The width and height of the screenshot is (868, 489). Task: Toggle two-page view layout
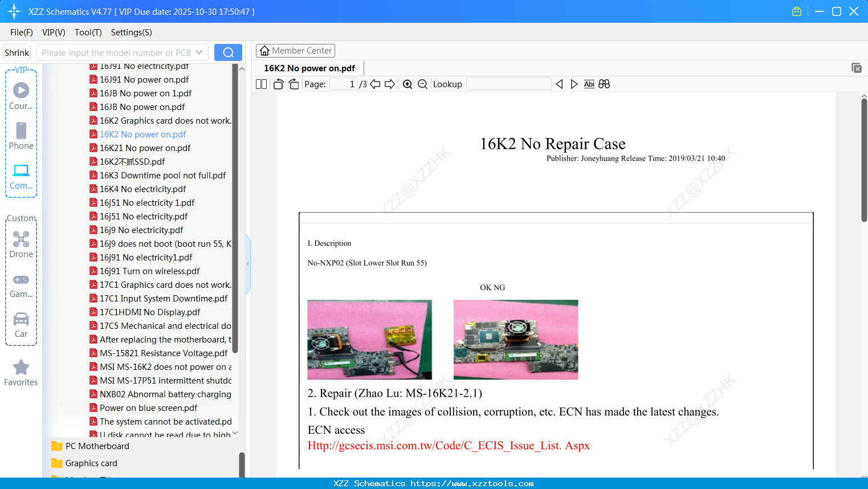coord(261,84)
